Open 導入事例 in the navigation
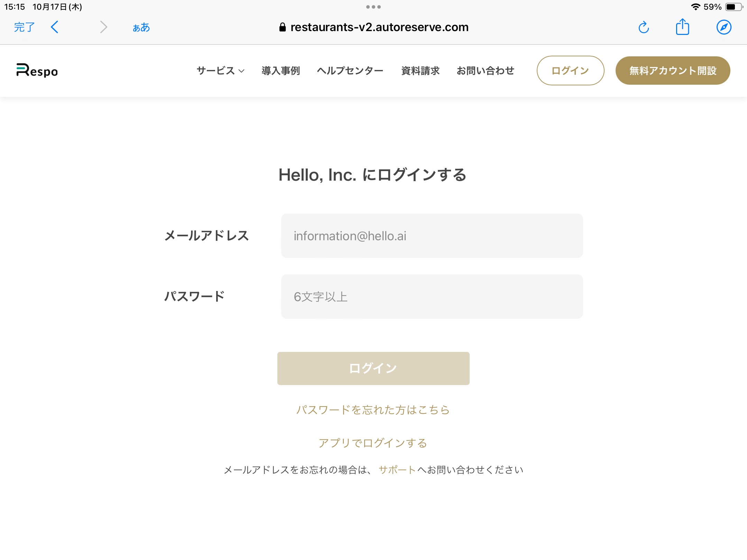Viewport: 747px width, 560px height. pyautogui.click(x=280, y=71)
